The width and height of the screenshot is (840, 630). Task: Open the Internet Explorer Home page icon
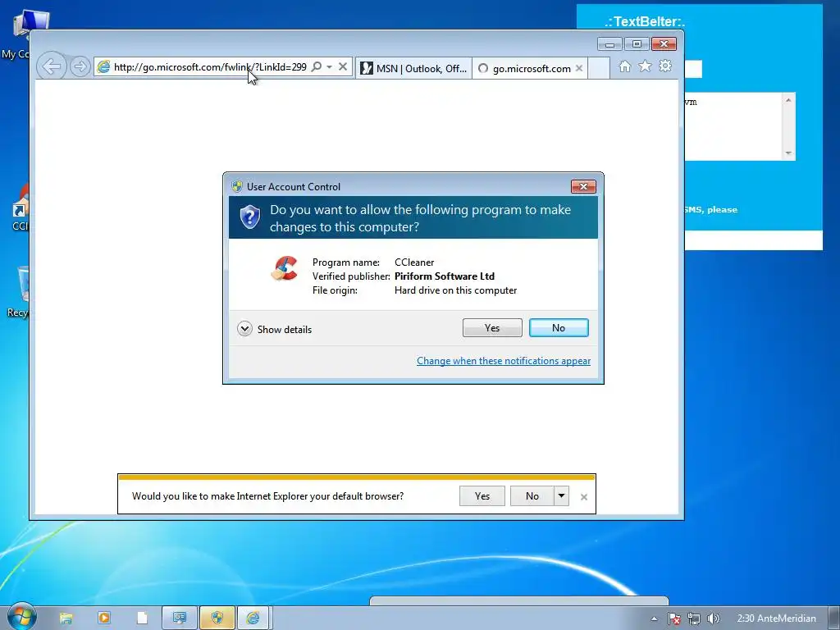tap(624, 66)
